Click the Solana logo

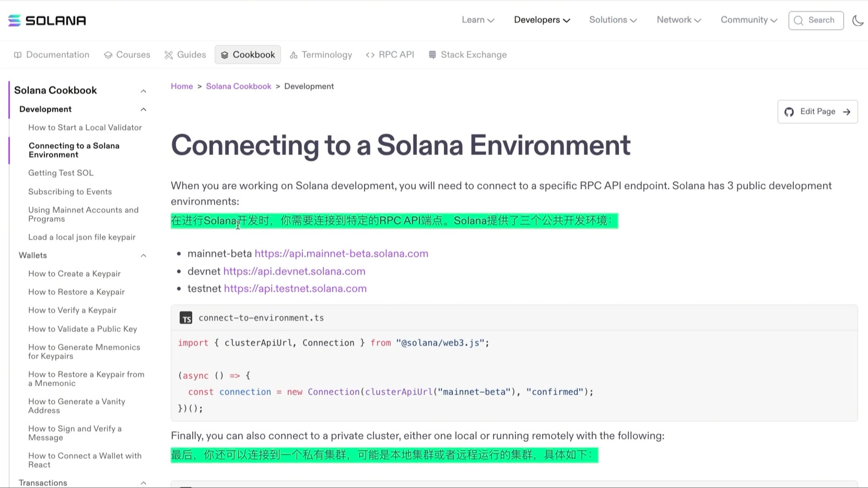[47, 20]
